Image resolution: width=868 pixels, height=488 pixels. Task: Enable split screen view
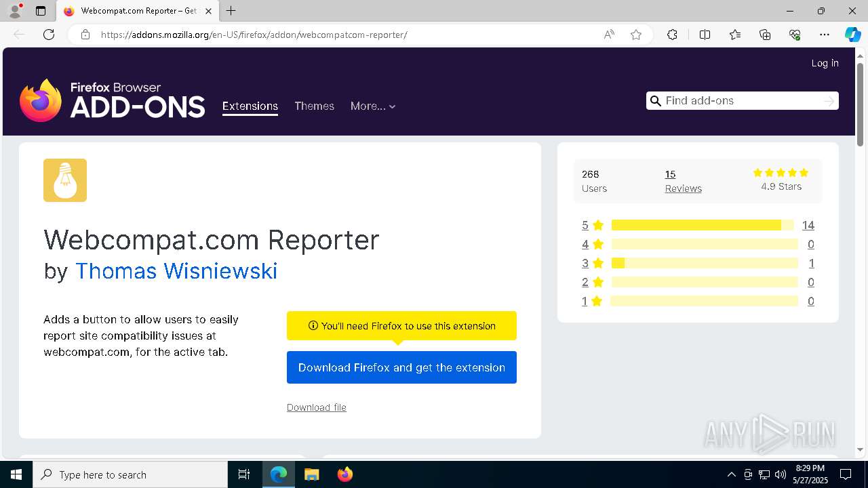click(705, 35)
